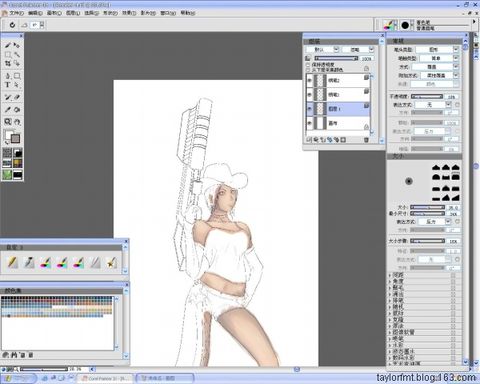Click the reset tool icon in property bar

12,25
